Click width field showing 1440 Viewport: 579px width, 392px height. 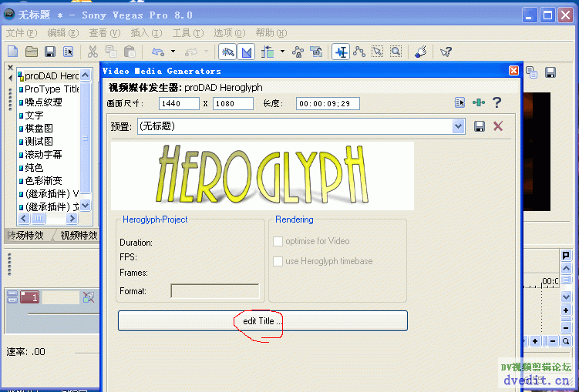tap(179, 104)
